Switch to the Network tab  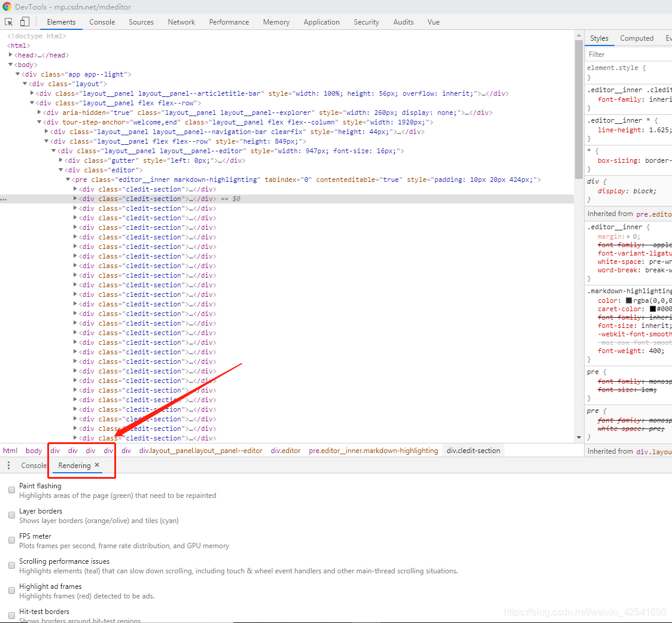pos(181,22)
